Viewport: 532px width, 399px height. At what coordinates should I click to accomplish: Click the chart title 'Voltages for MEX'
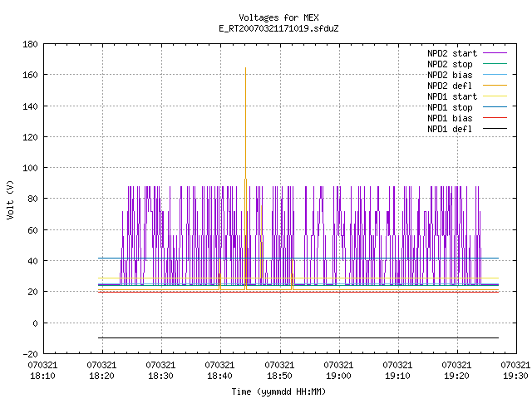(278, 17)
